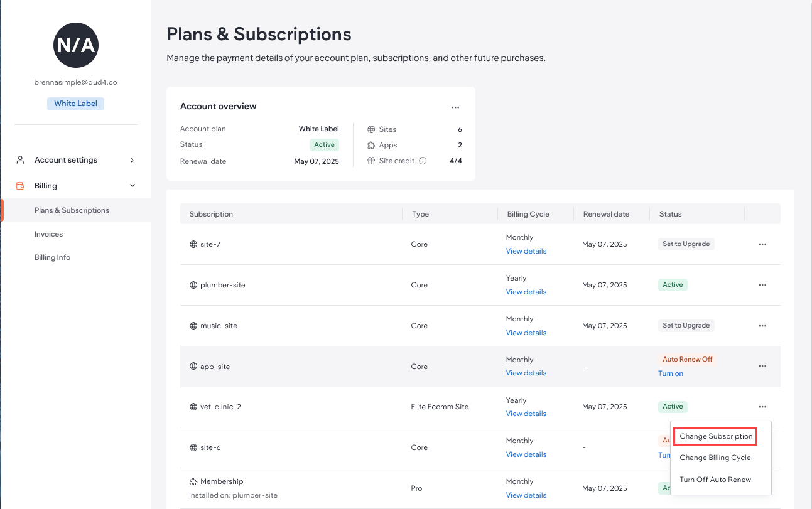Expand the Account settings section chevron
Screen dimensions: 812x509
tap(132, 160)
